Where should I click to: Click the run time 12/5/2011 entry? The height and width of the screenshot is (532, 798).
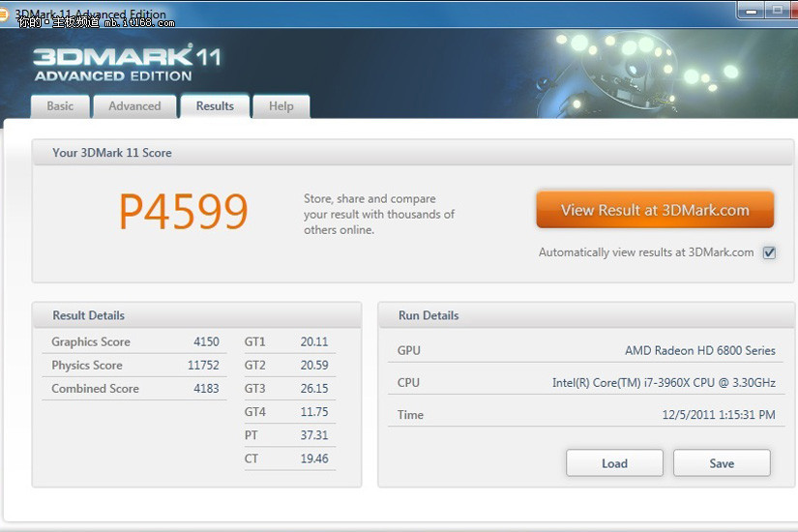tap(719, 415)
